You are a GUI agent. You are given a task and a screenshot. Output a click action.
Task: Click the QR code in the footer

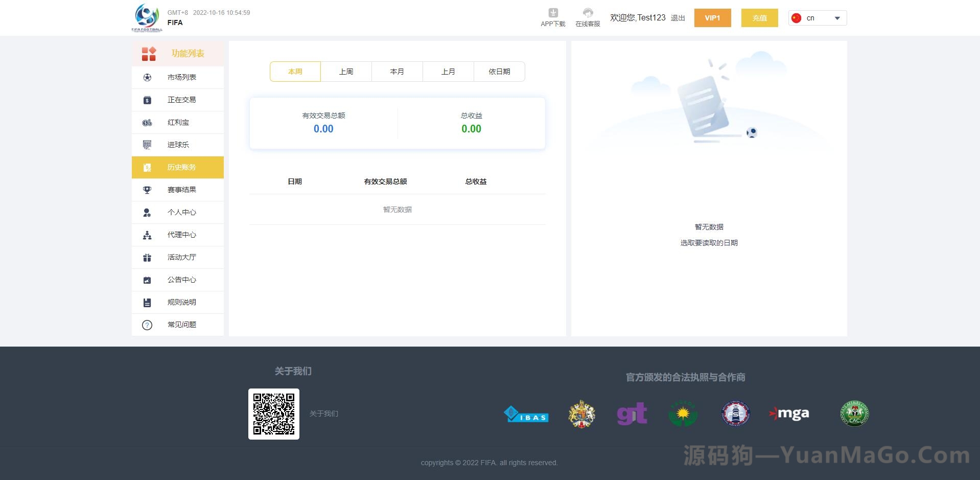tap(274, 414)
